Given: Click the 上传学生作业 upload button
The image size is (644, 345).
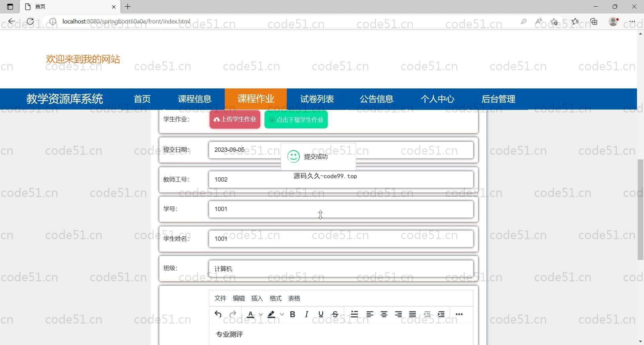Looking at the screenshot, I should [x=235, y=119].
